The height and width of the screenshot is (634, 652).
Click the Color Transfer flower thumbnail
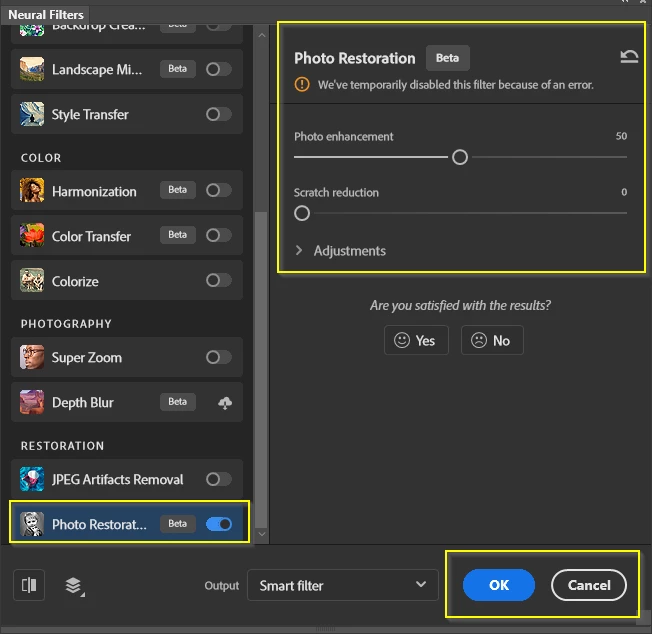pyautogui.click(x=32, y=235)
